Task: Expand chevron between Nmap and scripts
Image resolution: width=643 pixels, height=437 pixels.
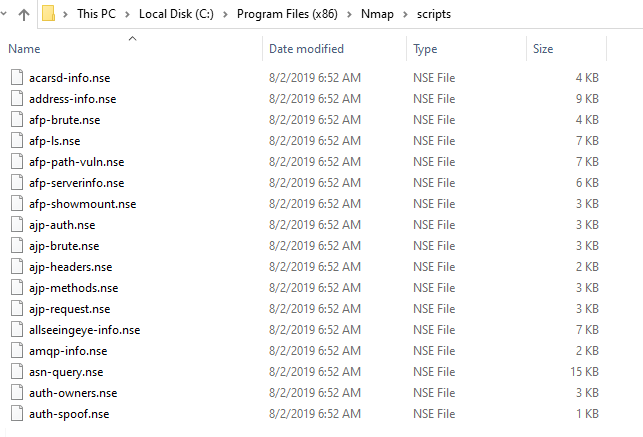Action: [x=405, y=14]
